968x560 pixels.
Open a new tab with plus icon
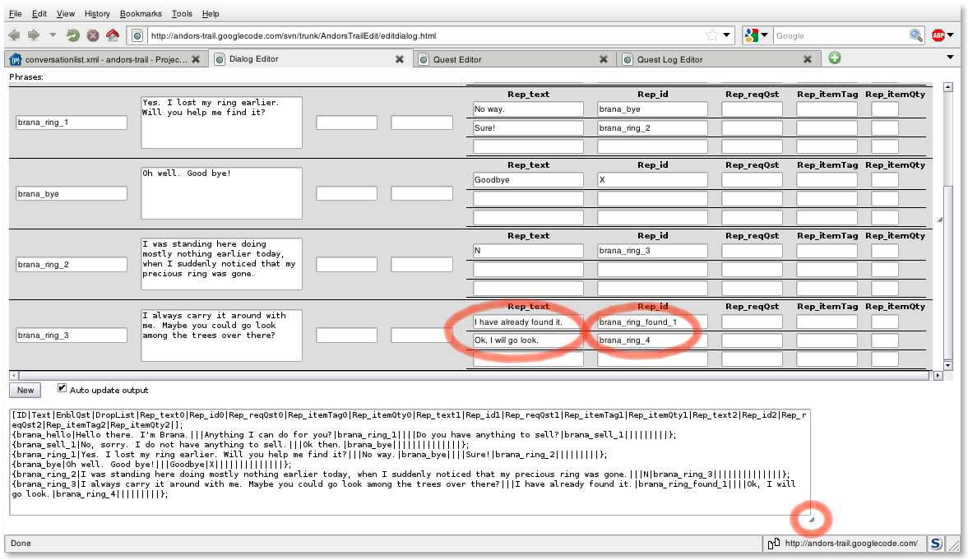tap(835, 58)
